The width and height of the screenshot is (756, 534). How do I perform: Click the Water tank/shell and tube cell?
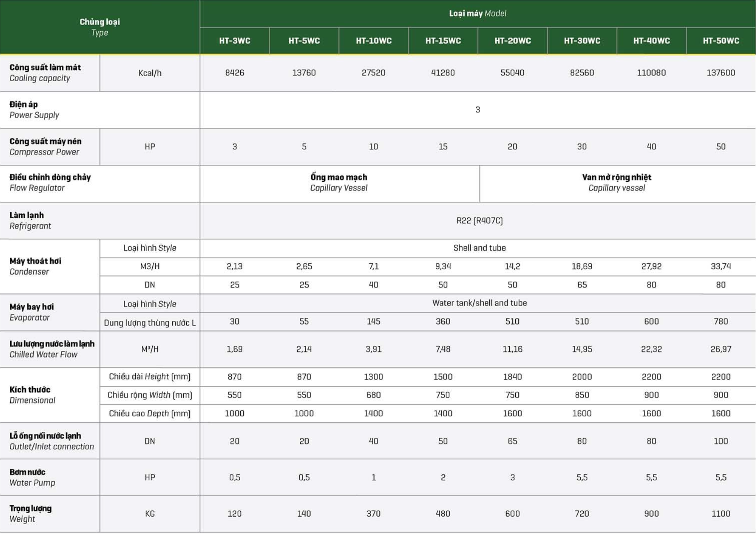(479, 303)
